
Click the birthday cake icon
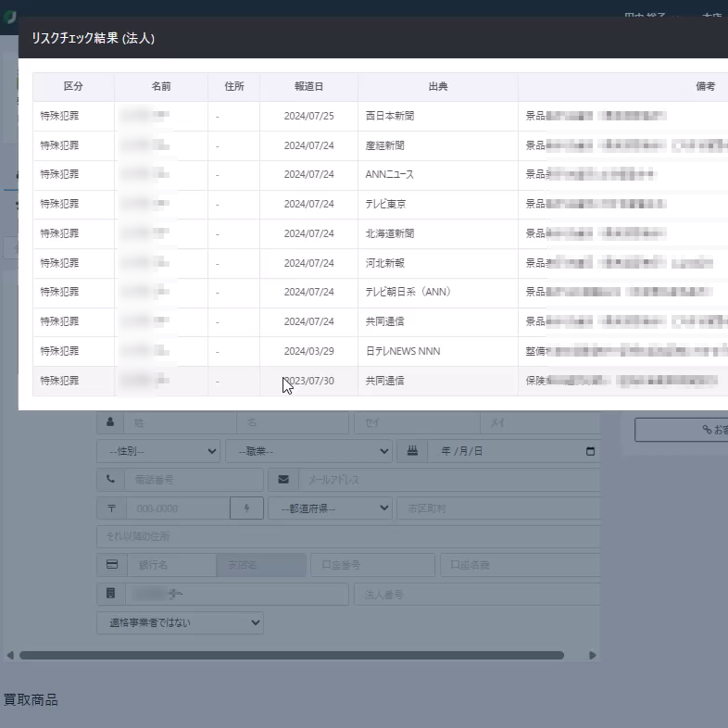click(x=412, y=451)
